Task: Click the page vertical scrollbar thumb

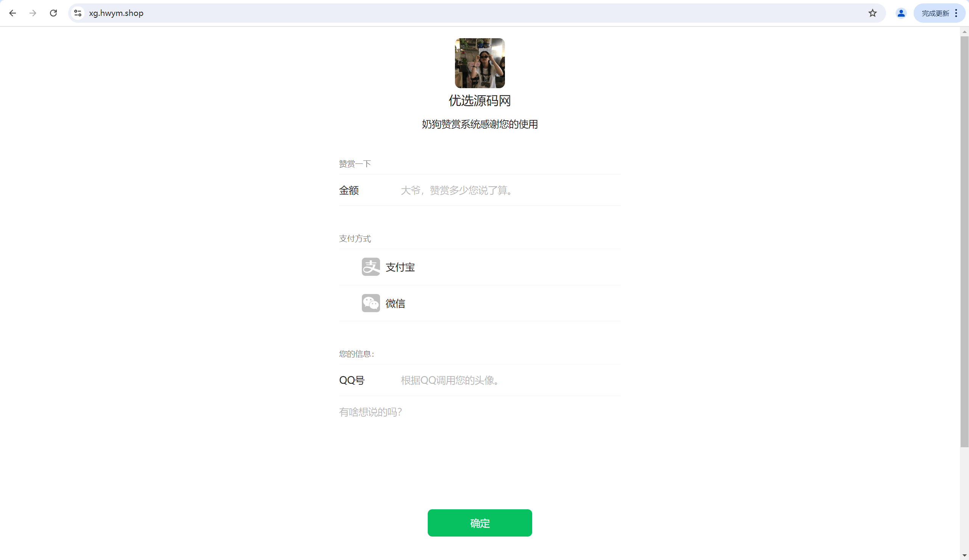Action: [x=964, y=242]
